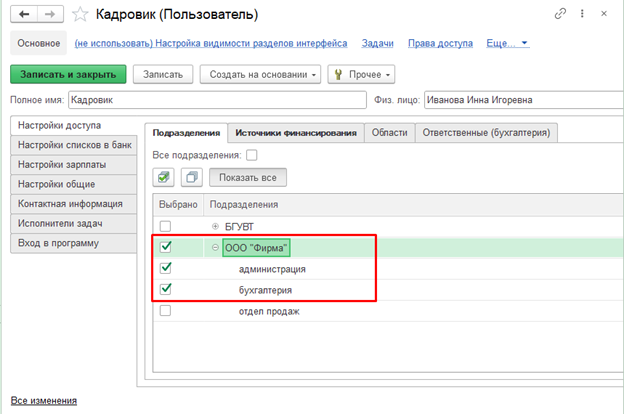Uncheck the бухгалтерия checkbox
This screenshot has height=414, width=624.
coord(166,289)
